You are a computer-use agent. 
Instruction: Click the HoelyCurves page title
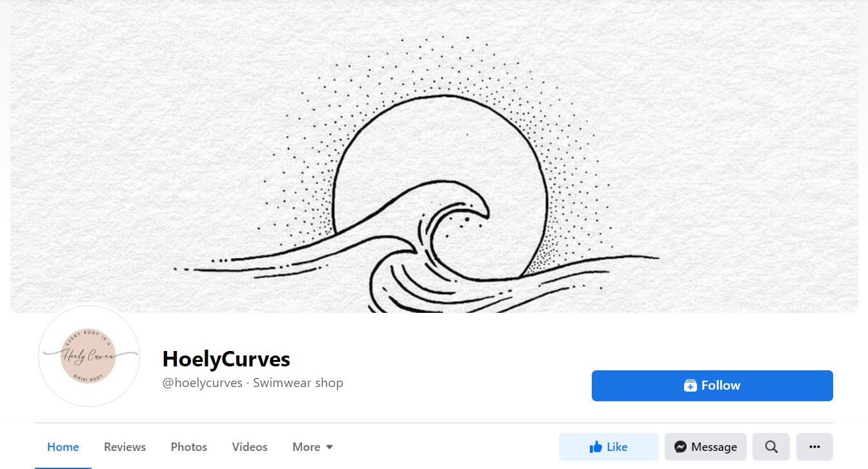pyautogui.click(x=227, y=359)
